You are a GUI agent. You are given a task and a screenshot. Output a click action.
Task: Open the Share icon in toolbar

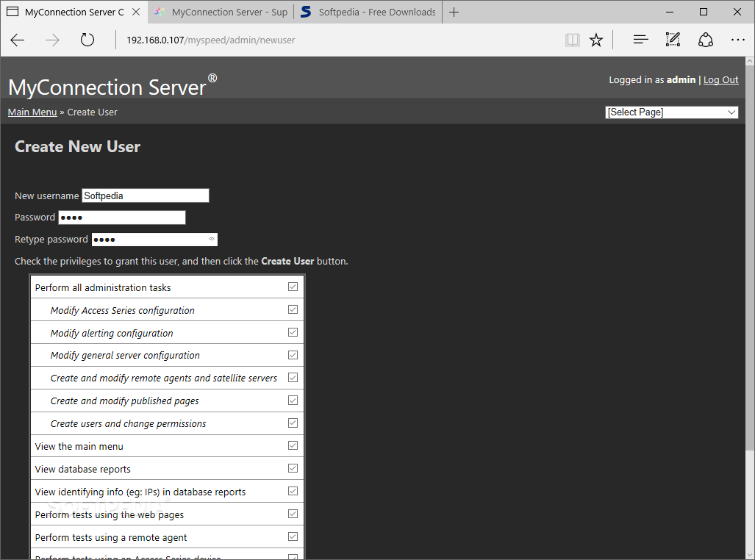[x=706, y=40]
